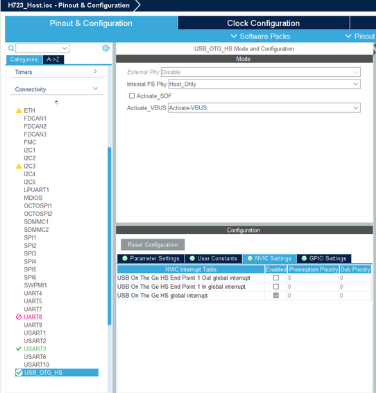Switch to Pinout & Configuration tab
Image resolution: width=376 pixels, height=393 pixels.
point(91,23)
